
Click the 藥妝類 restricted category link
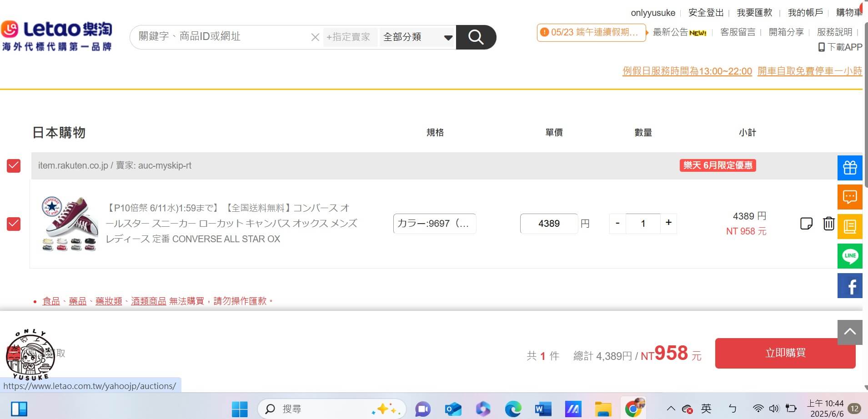109,301
